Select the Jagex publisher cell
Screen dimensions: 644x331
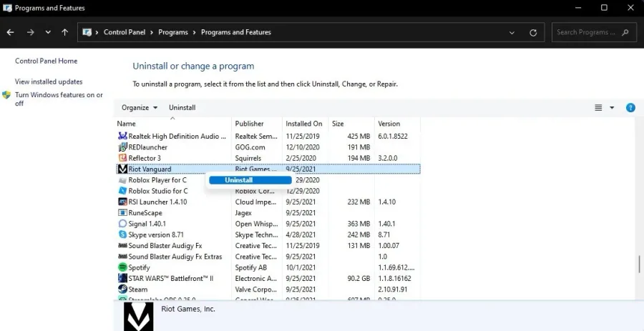(243, 213)
